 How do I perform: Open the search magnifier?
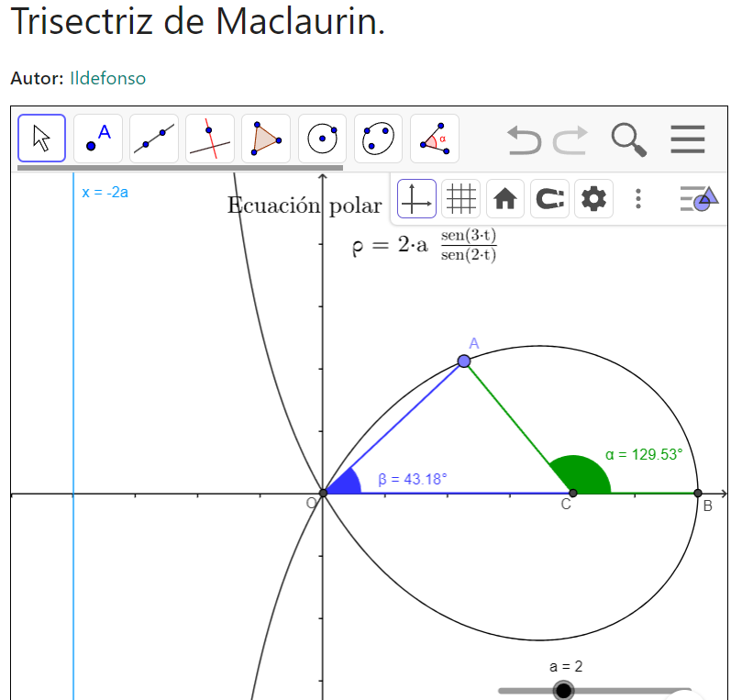[628, 139]
